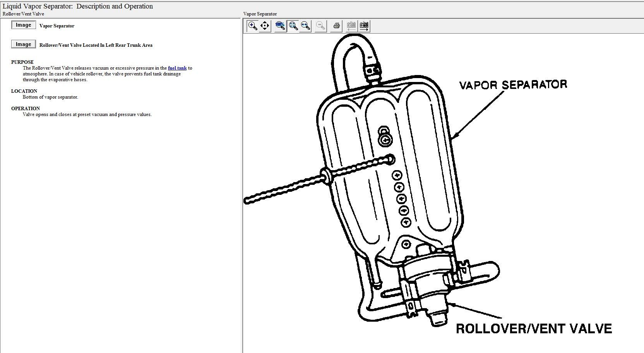Click the VAPOR SEPARATOR diagram label
Screen dimensions: 644x353
(513, 85)
